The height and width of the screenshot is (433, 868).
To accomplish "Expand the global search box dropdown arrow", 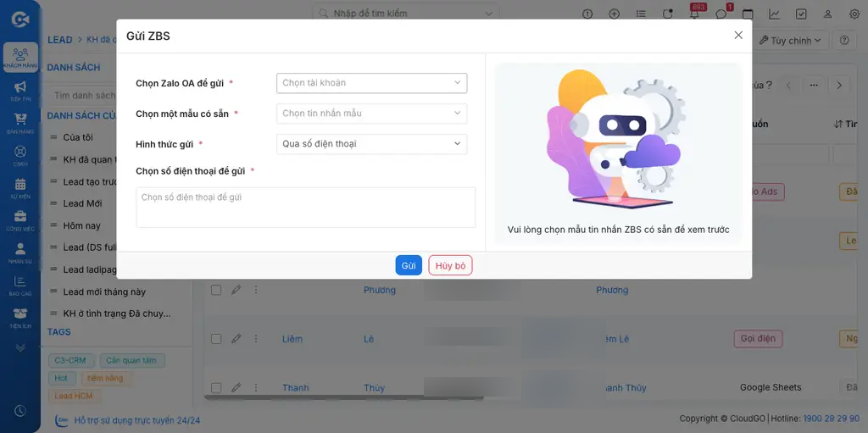I will (x=488, y=14).
